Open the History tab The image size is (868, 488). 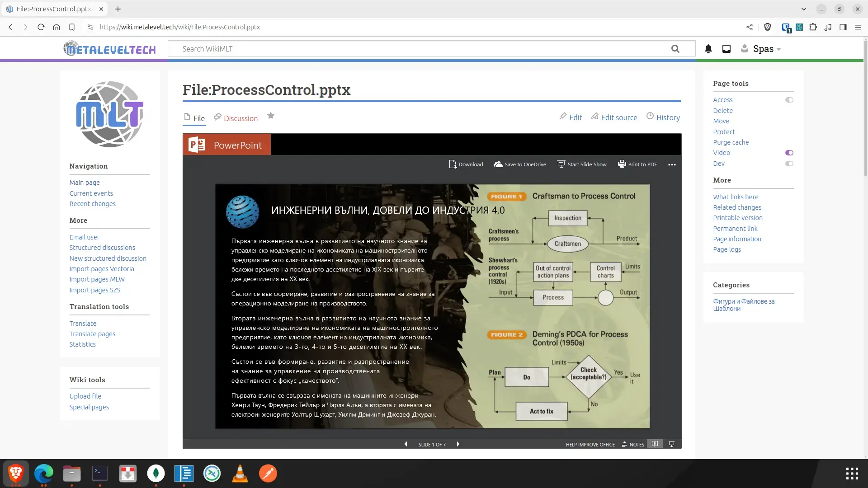pos(668,117)
